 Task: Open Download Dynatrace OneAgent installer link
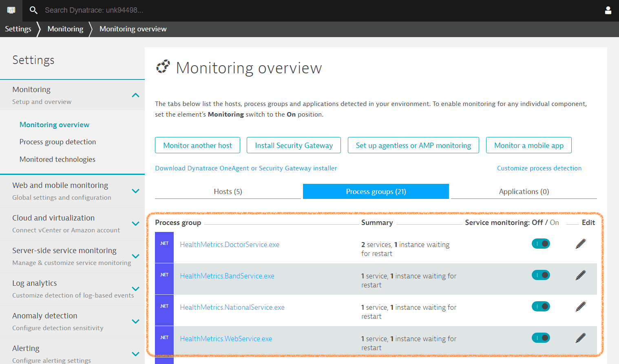246,168
